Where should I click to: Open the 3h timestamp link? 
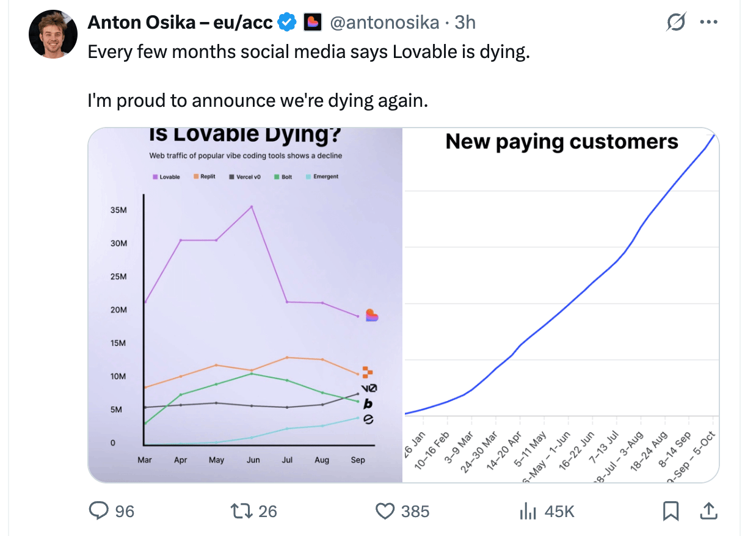[x=465, y=23]
